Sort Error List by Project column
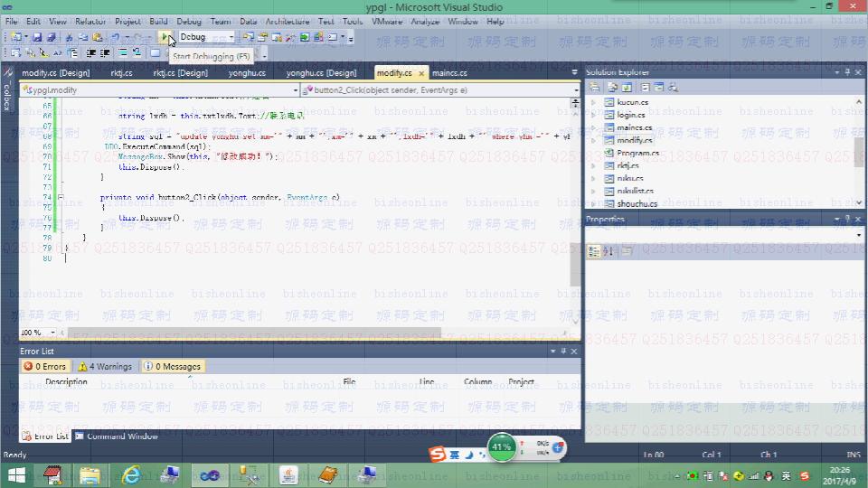Viewport: 868px width, 488px height. [521, 381]
